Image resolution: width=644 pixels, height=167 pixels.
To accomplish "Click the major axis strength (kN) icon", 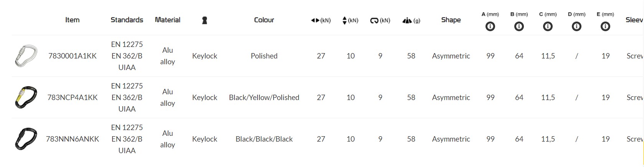I will (x=315, y=20).
